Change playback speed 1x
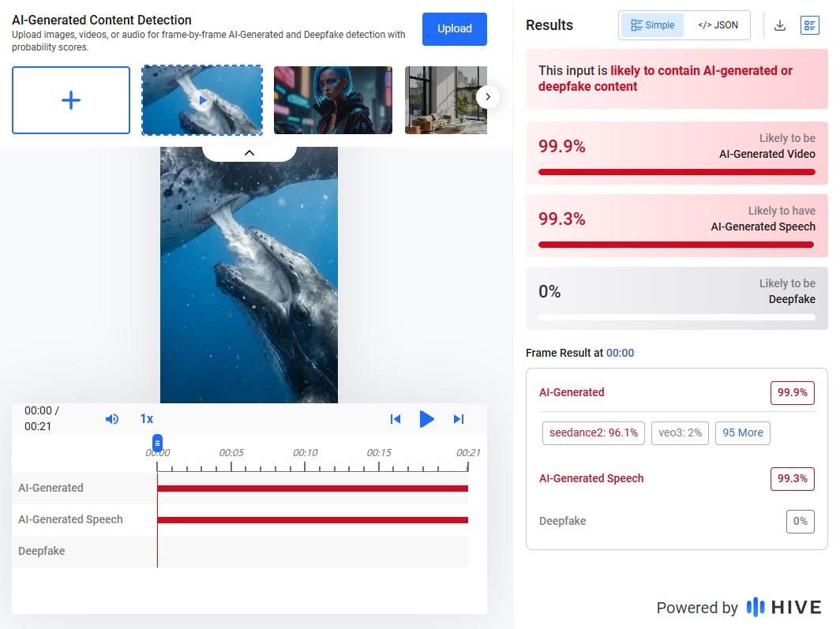Viewport: 840px width, 629px height. (146, 419)
